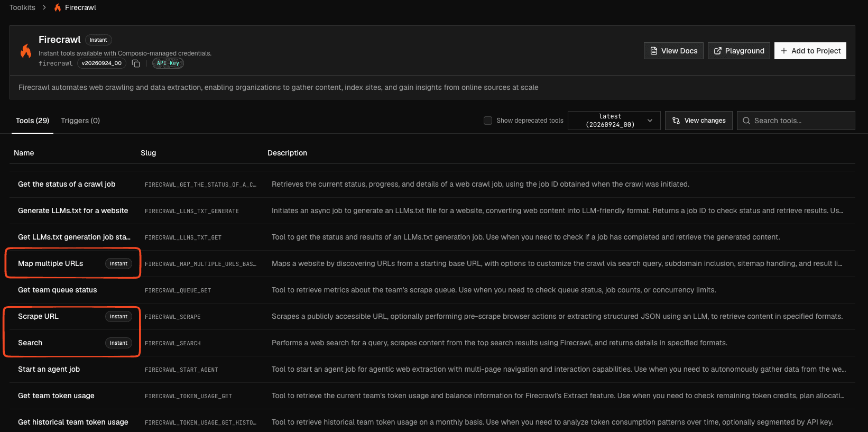Copy the firecrawl version slug

tap(136, 63)
